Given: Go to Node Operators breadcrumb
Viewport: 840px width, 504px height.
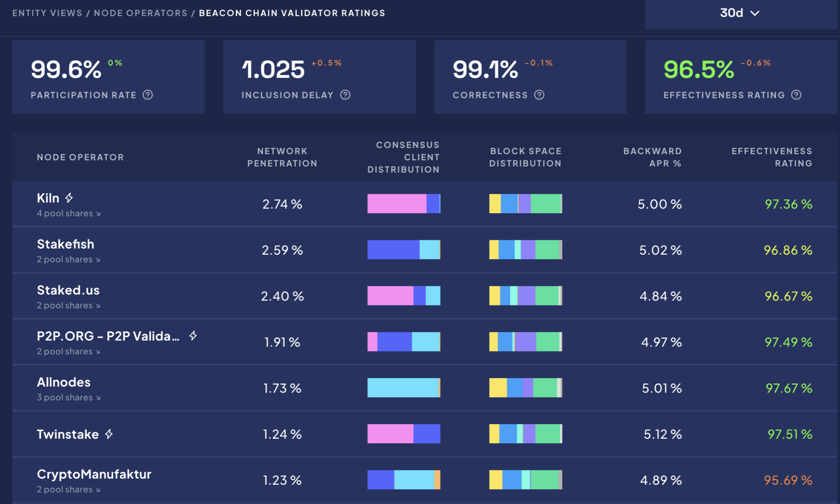Looking at the screenshot, I should tap(140, 13).
